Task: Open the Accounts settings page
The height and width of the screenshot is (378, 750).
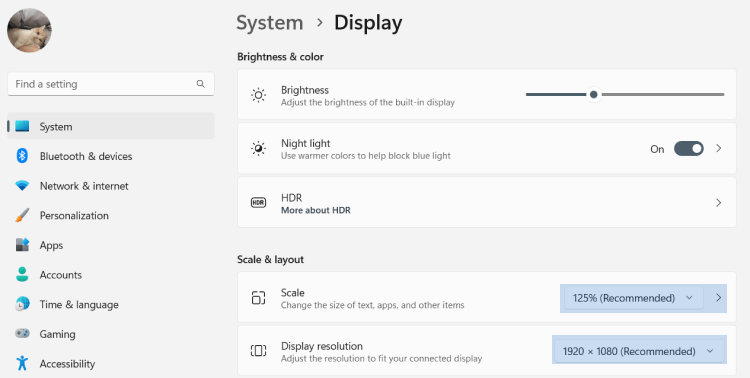Action: [111, 275]
